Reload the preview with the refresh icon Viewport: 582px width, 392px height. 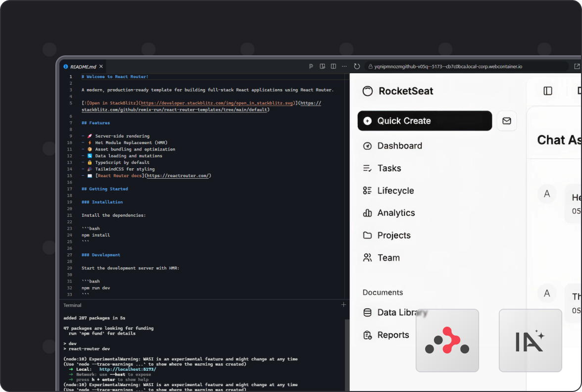[x=357, y=66]
